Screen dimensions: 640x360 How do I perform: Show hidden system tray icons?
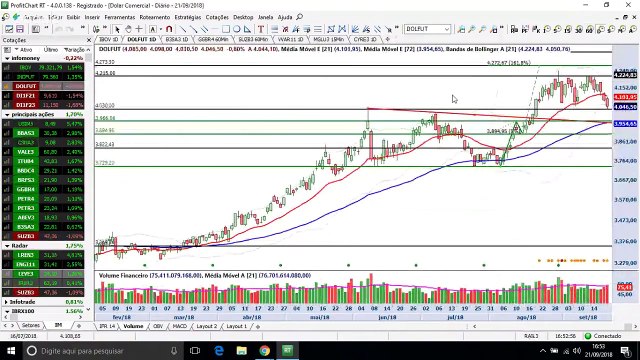pos(542,351)
